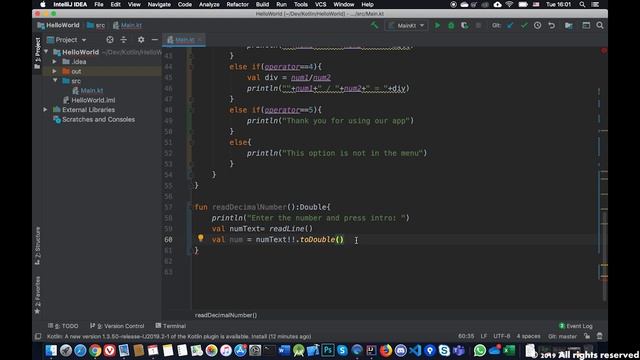Open the Build menu
This screenshot has height=360, width=640.
(262, 4)
